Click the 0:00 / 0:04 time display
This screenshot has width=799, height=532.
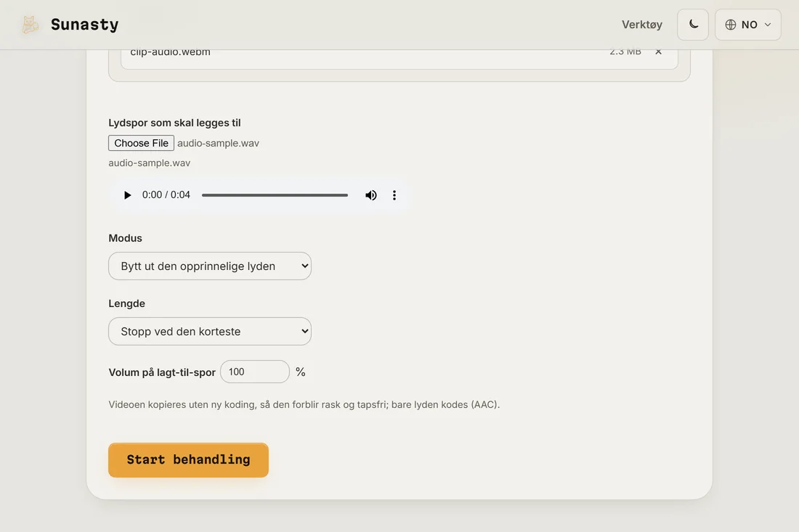coord(166,195)
